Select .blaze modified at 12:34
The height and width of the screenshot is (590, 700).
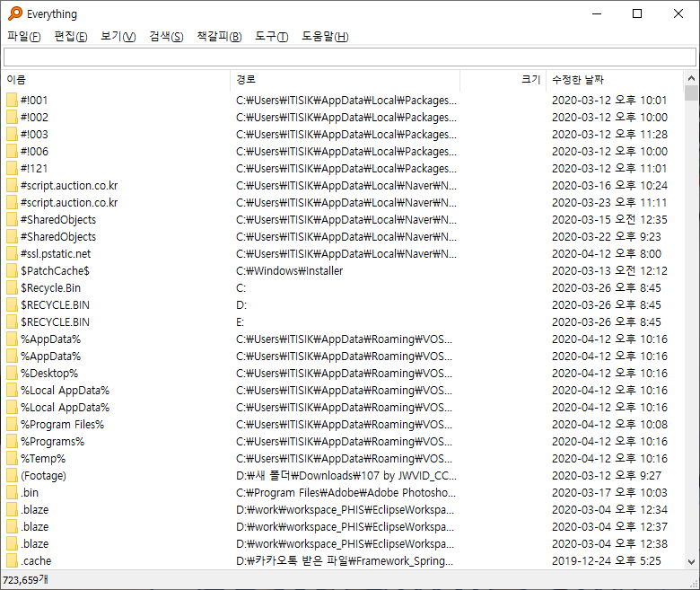pyautogui.click(x=34, y=509)
